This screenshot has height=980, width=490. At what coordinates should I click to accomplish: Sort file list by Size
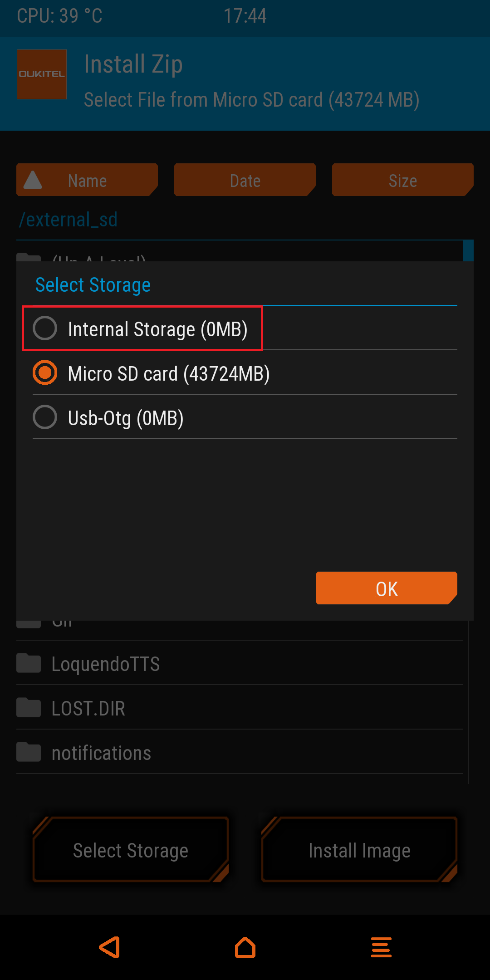pyautogui.click(x=403, y=180)
